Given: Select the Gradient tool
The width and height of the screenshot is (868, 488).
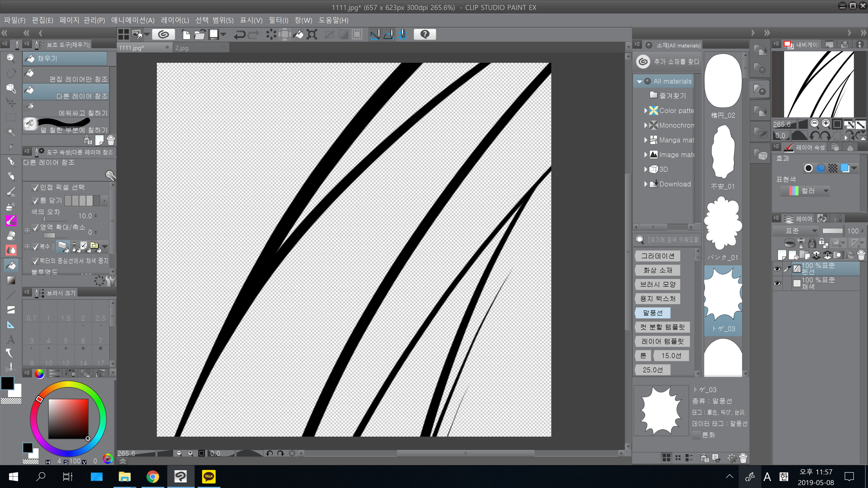Looking at the screenshot, I should (11, 280).
